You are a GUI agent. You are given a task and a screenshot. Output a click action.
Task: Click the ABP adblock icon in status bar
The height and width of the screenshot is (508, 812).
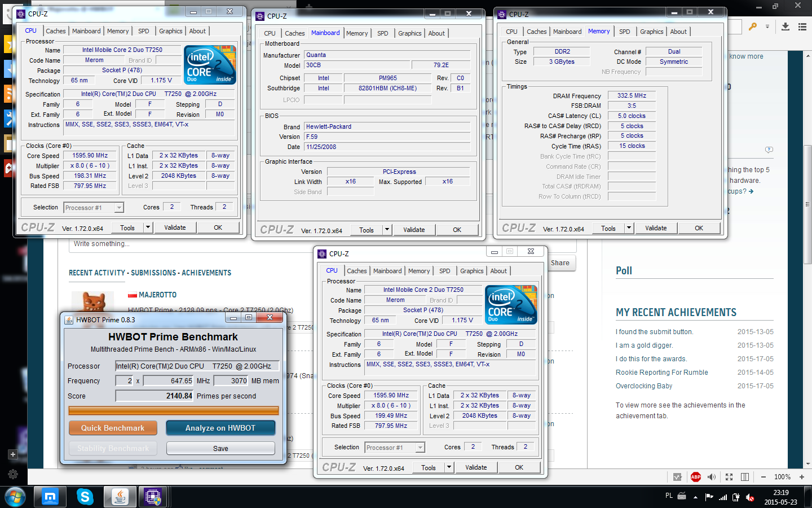[696, 477]
